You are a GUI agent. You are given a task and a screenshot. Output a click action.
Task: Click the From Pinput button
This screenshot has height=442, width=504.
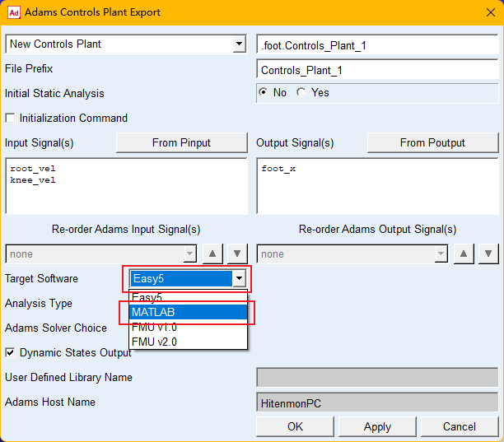181,142
